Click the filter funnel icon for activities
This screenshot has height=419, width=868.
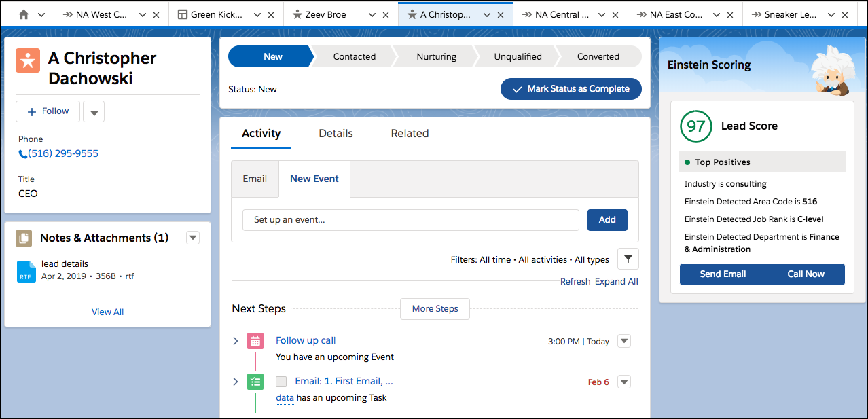click(628, 259)
